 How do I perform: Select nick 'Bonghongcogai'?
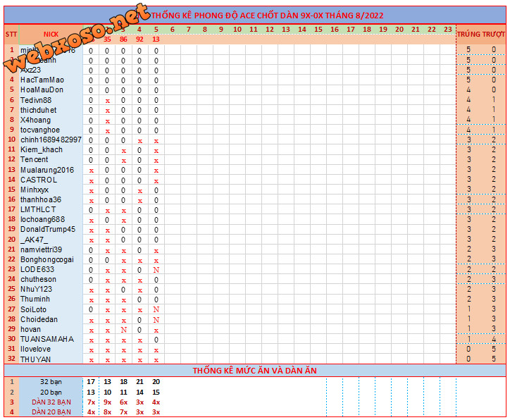pyautogui.click(x=46, y=259)
